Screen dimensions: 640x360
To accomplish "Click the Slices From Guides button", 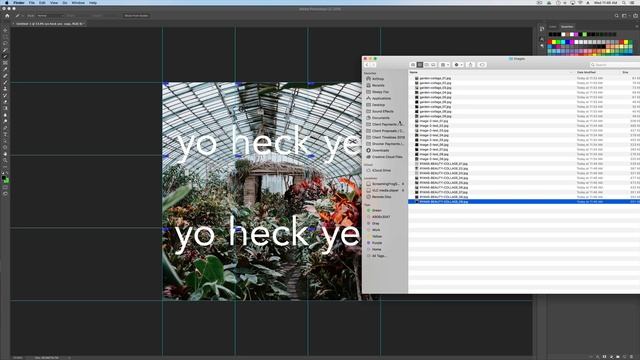I will click(x=136, y=16).
